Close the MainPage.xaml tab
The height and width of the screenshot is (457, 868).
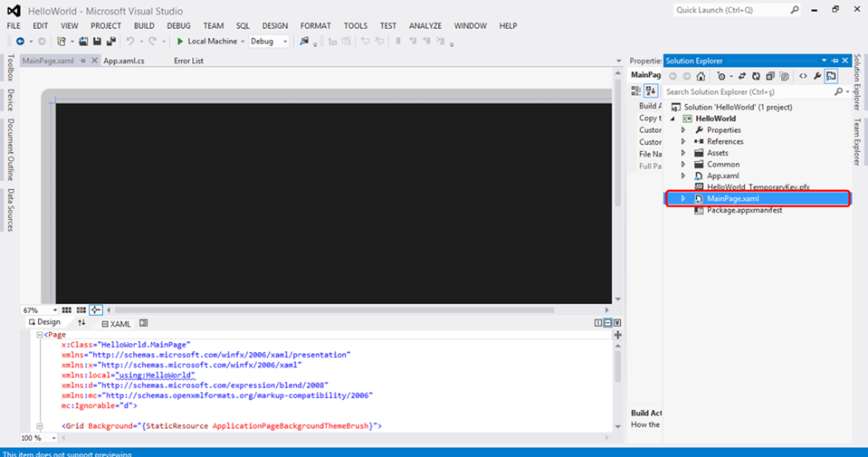[x=94, y=61]
